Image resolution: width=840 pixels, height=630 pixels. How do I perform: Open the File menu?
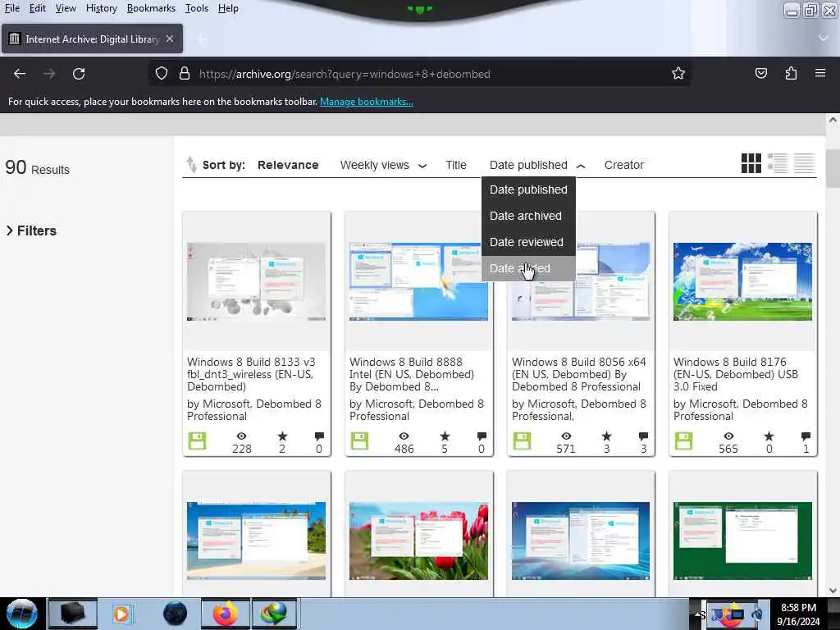tap(11, 8)
